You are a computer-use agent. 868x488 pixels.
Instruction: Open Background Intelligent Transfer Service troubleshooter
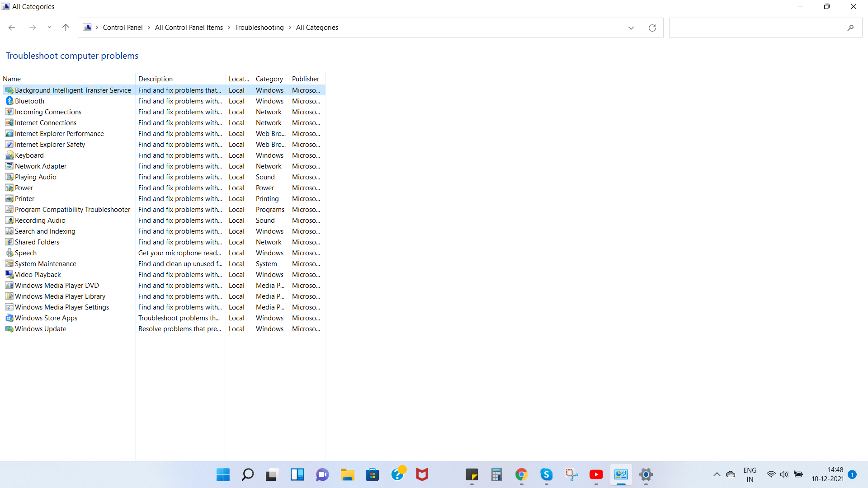pyautogui.click(x=73, y=90)
